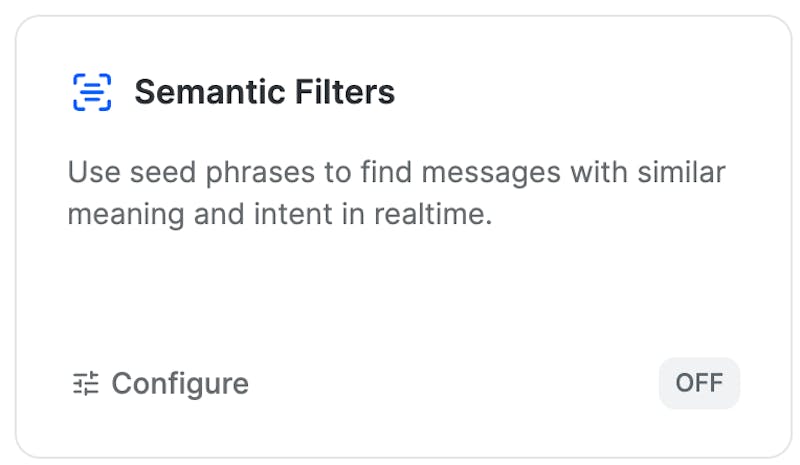Click the Configure text label
Image resolution: width=800 pixels, height=465 pixels.
tap(180, 383)
